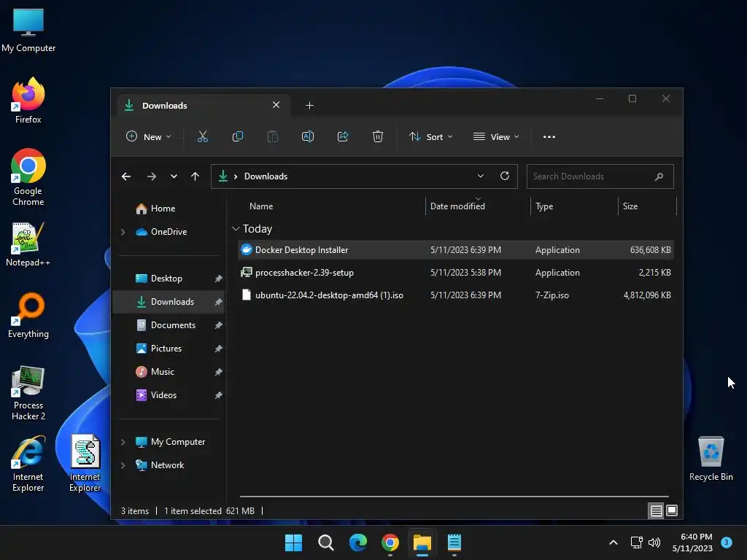Open the Sort dropdown menu
This screenshot has width=747, height=560.
[x=430, y=136]
